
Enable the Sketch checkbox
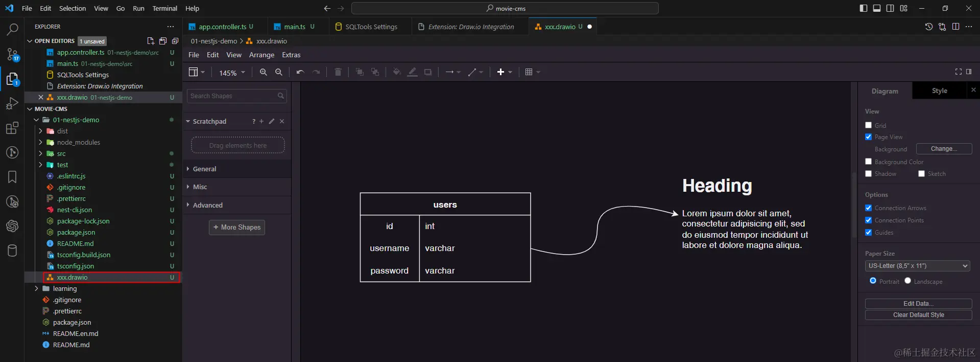tap(921, 173)
